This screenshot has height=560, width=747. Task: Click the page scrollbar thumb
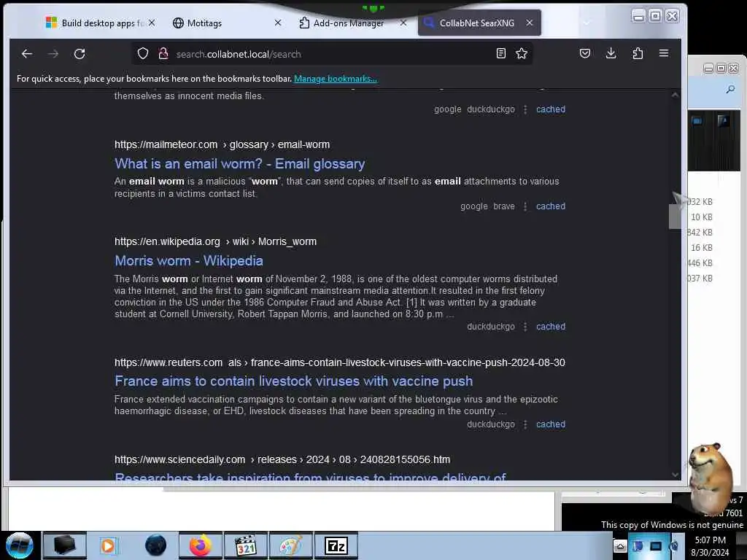tap(675, 216)
